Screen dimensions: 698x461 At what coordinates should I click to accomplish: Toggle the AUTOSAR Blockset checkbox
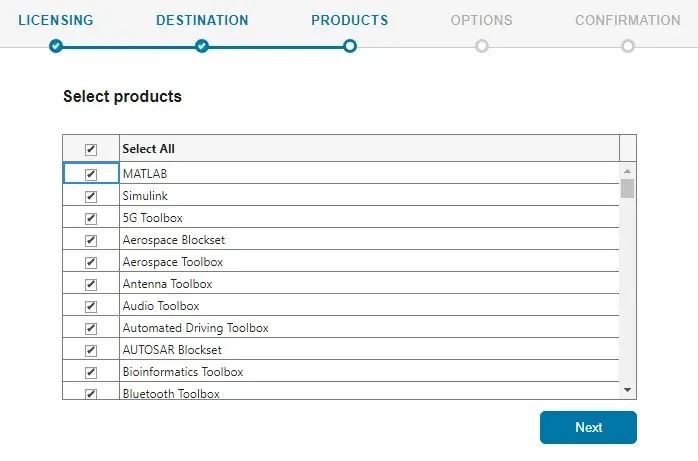pyautogui.click(x=91, y=350)
